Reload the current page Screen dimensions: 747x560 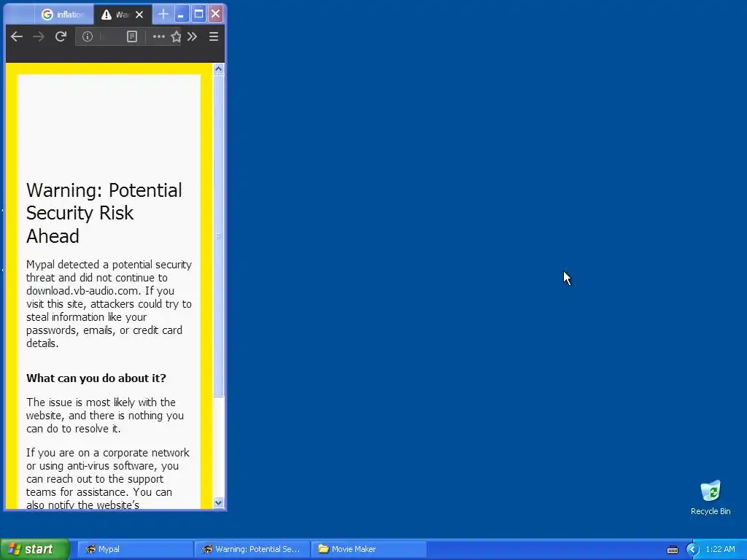pos(61,36)
